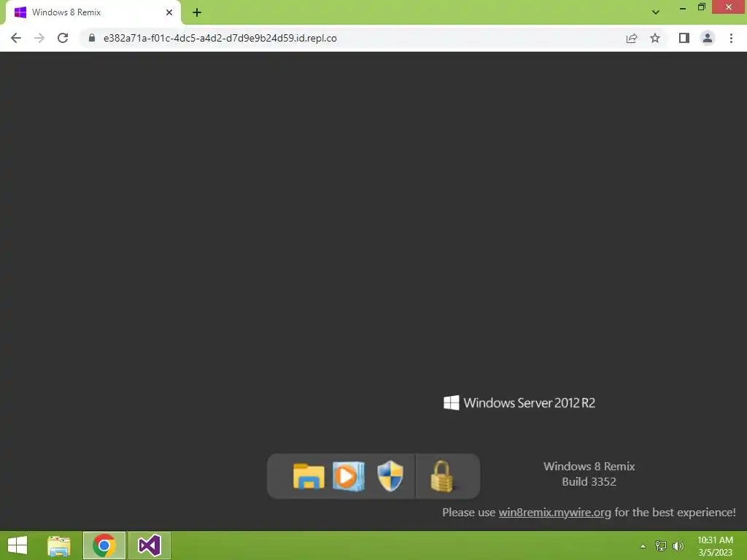Open File Explorer in the web dock

tap(309, 475)
